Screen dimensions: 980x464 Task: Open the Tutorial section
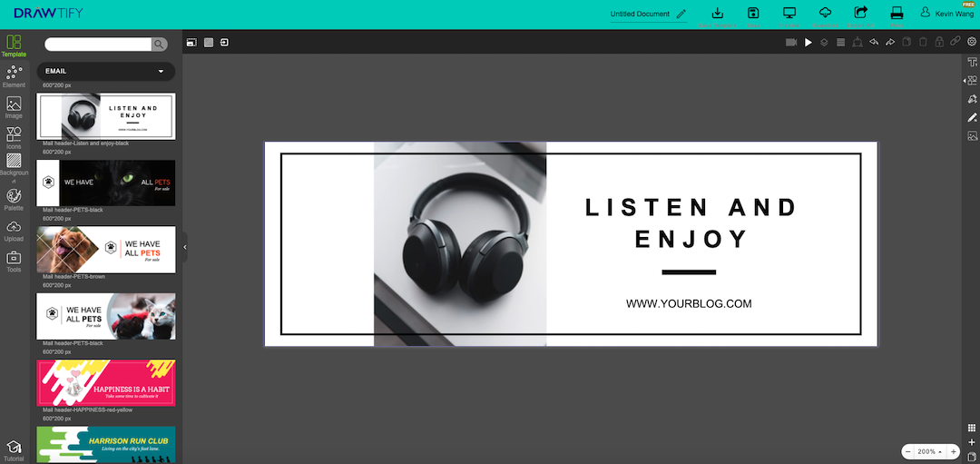(x=14, y=450)
